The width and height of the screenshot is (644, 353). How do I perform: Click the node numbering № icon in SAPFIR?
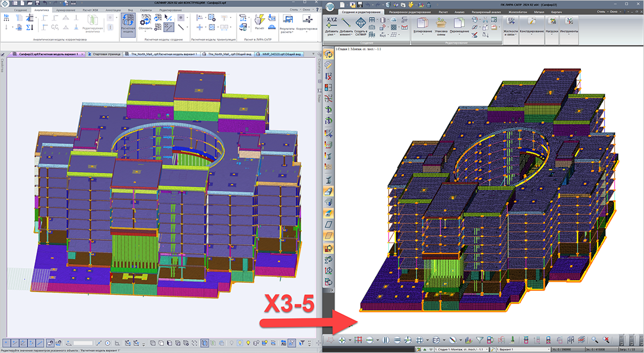6,18
